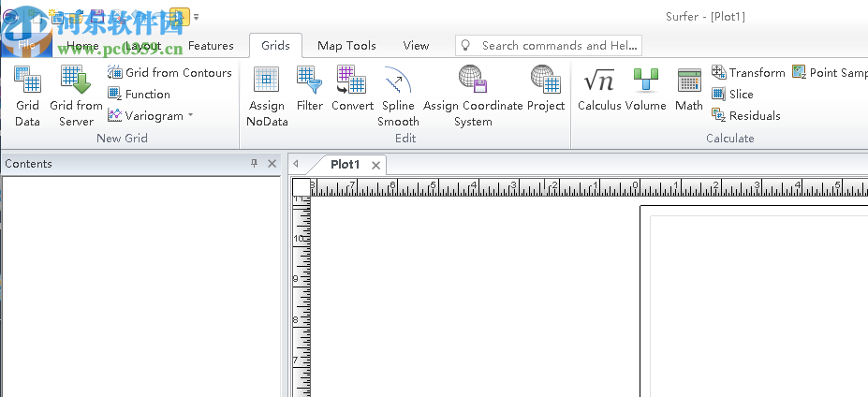Image resolution: width=868 pixels, height=397 pixels.
Task: Click the Contents panel title
Action: 28,163
